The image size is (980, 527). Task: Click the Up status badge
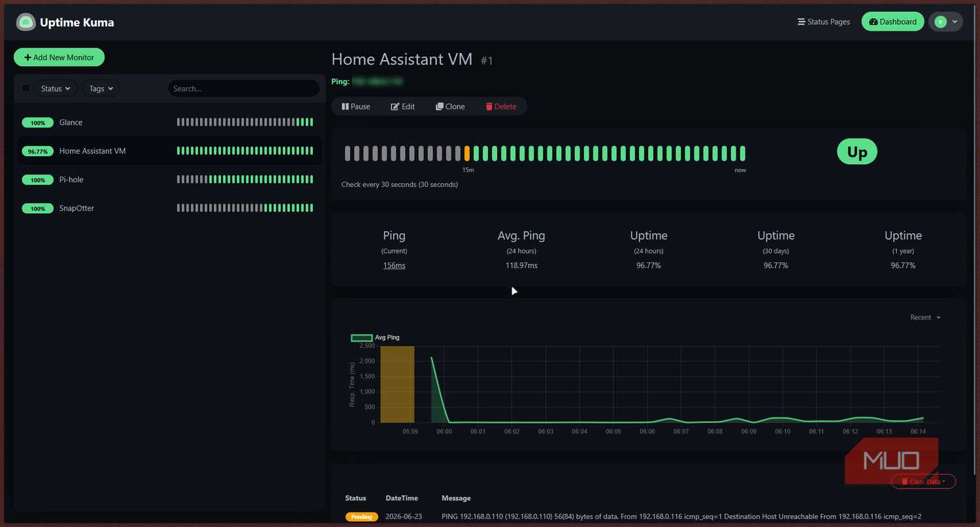857,152
